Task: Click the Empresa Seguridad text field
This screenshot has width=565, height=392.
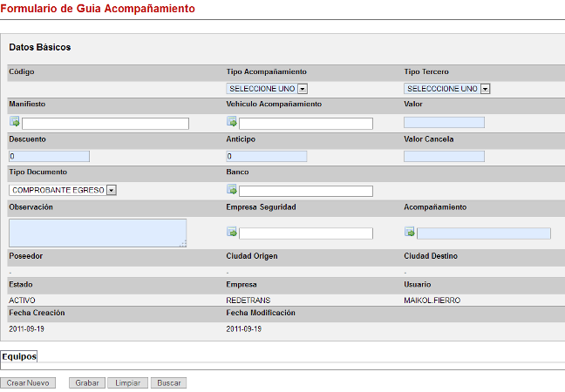Action: [x=306, y=233]
